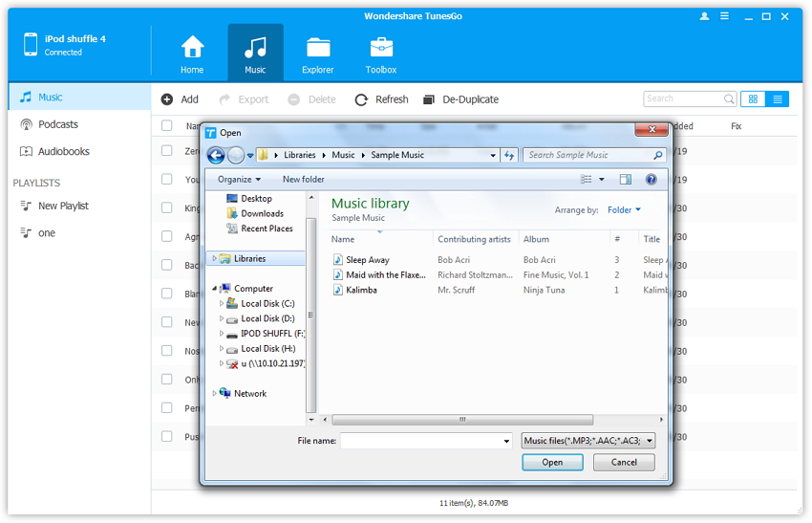
Task: Expand Local Disk (C:) tree node
Action: (222, 304)
